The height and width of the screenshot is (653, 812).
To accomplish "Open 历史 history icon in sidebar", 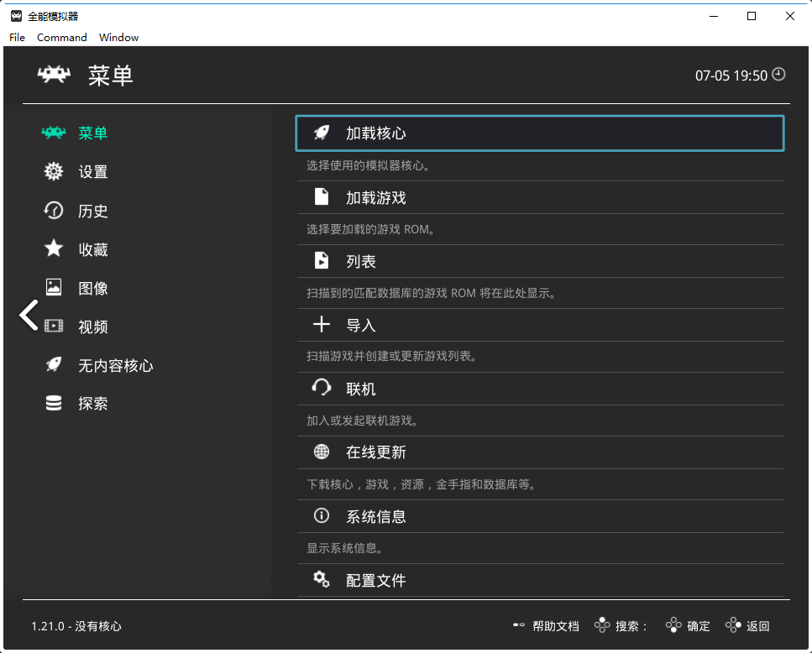I will coord(53,211).
